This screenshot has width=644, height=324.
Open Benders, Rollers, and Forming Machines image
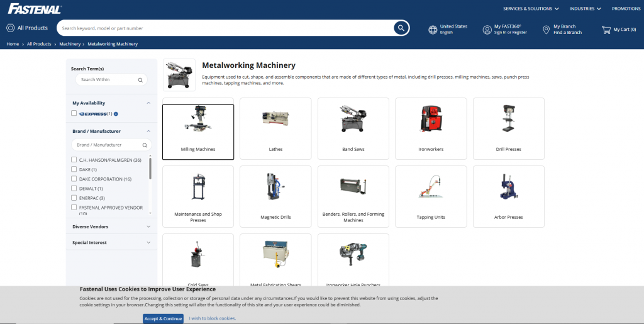[353, 186]
